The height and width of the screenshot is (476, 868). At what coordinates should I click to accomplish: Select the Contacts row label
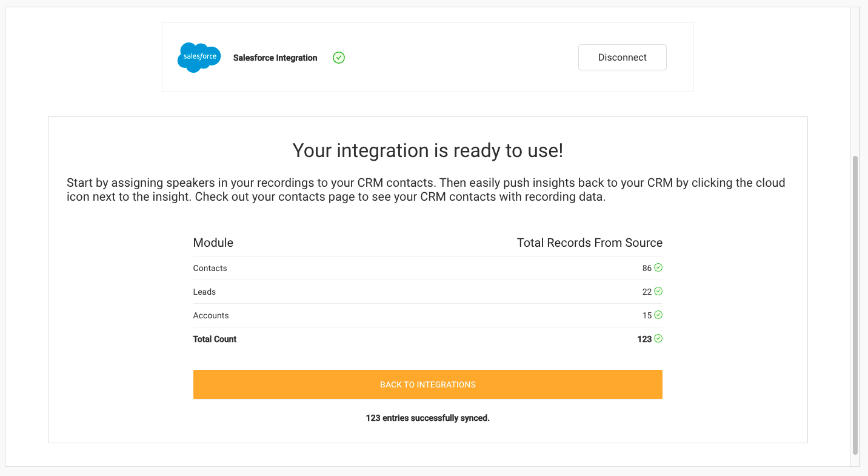pyautogui.click(x=210, y=268)
